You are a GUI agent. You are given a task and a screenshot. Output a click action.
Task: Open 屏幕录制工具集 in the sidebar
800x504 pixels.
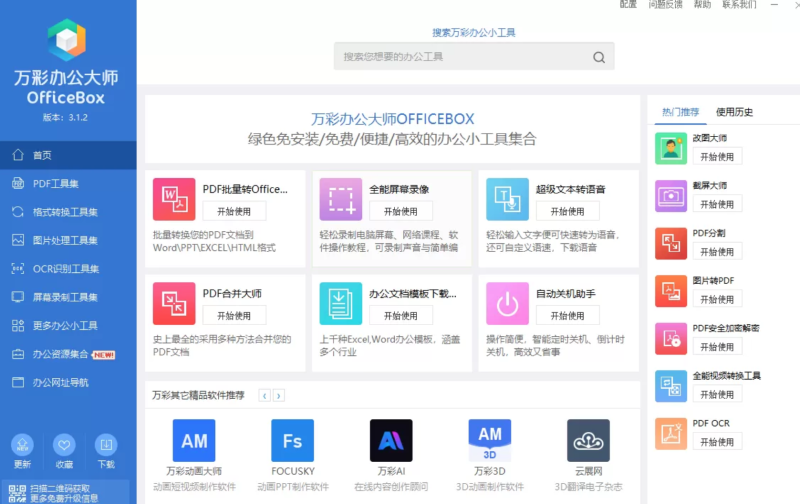68,297
